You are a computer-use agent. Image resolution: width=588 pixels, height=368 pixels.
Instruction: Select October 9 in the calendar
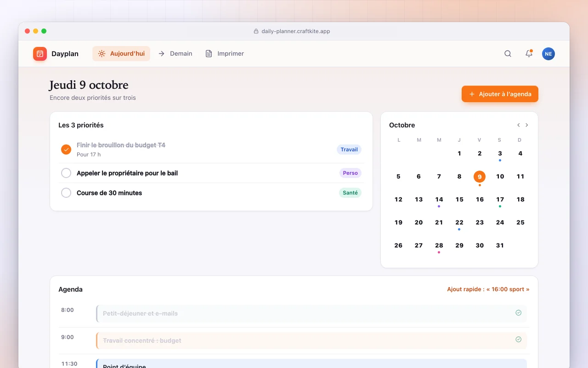click(480, 177)
